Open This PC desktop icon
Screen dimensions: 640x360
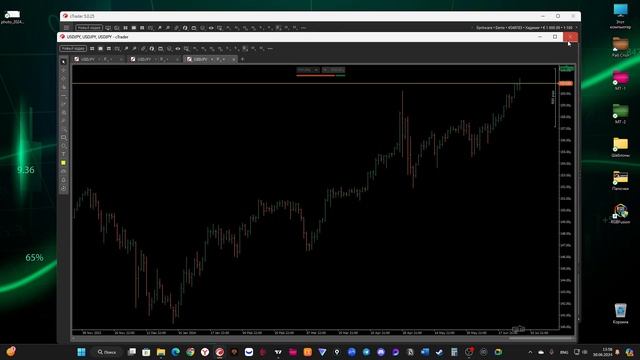[x=620, y=16]
